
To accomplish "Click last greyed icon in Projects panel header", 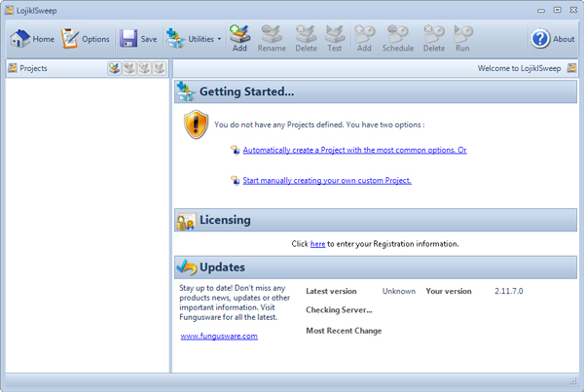I will [x=159, y=68].
